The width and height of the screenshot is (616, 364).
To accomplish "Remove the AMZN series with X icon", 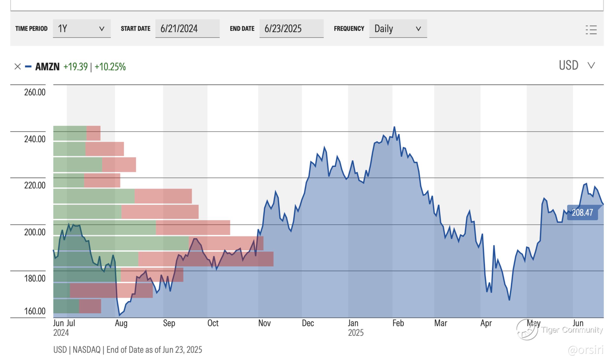I will pyautogui.click(x=17, y=66).
